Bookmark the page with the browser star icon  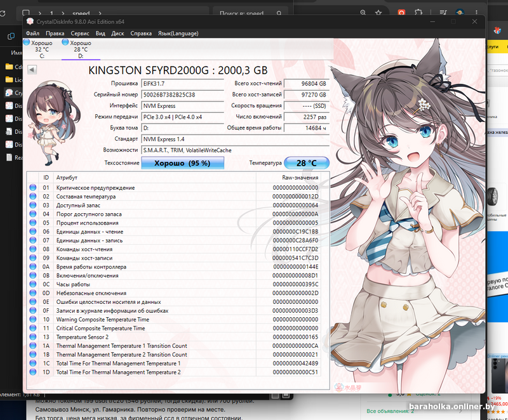pos(378,13)
